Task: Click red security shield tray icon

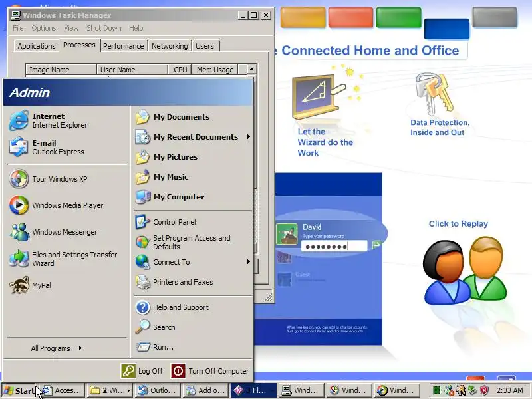Action: point(484,390)
